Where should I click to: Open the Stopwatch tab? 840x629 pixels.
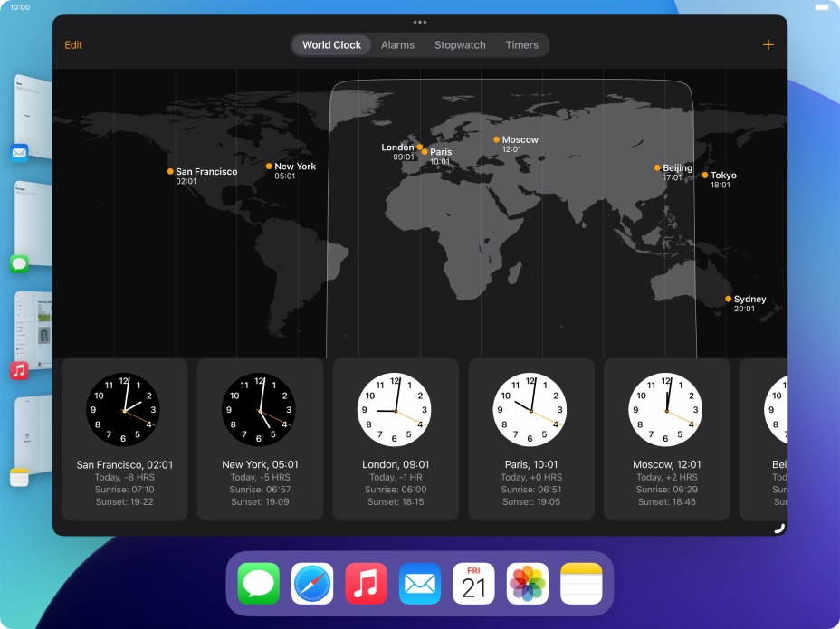point(460,44)
